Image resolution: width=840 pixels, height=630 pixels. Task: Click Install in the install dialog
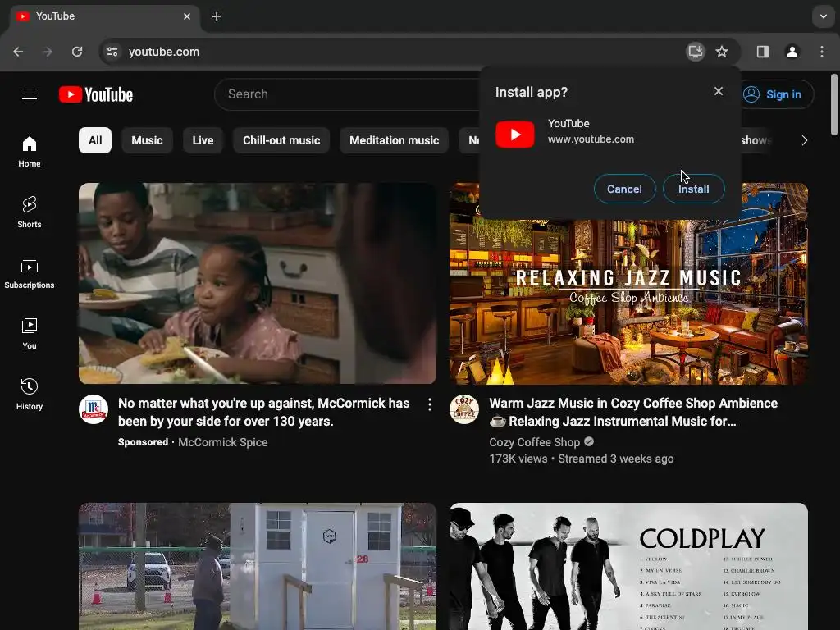click(694, 189)
